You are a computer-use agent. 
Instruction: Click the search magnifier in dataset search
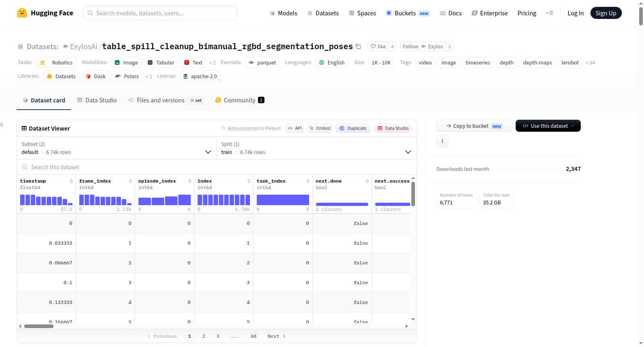(x=25, y=167)
